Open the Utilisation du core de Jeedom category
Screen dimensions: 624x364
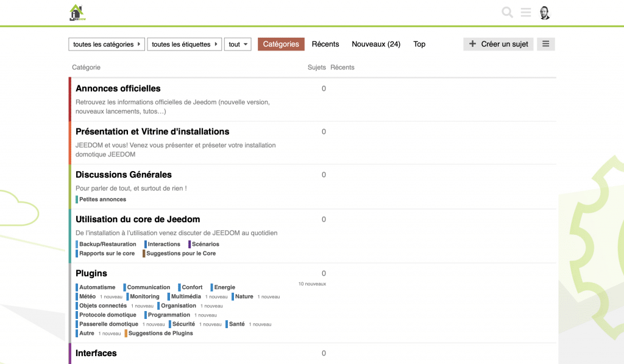point(138,219)
